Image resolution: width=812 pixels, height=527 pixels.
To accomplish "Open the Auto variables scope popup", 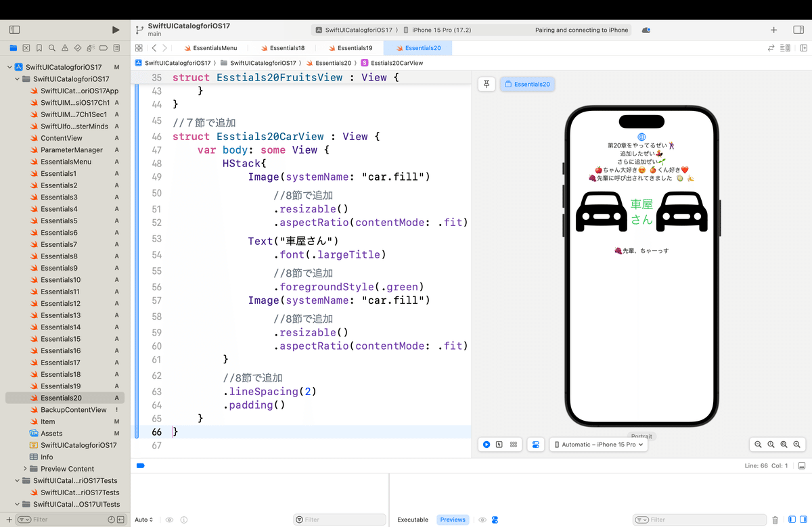I will [x=143, y=520].
